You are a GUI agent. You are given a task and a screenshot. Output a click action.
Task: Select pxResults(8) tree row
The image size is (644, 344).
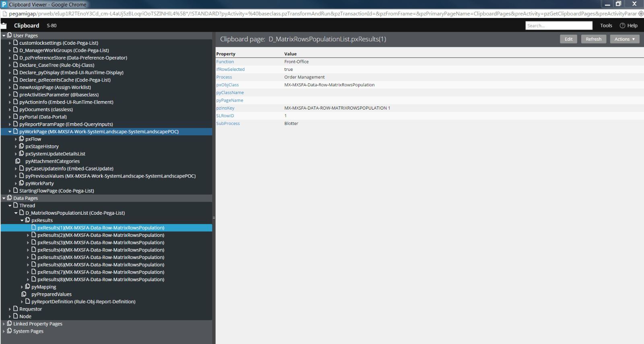click(106, 279)
